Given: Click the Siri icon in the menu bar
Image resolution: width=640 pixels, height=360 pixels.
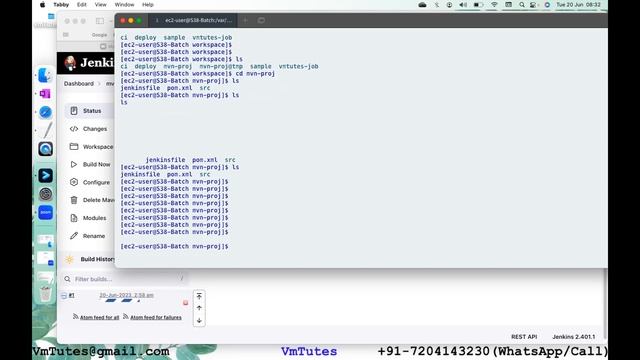Looking at the screenshot, I should click(x=547, y=5).
